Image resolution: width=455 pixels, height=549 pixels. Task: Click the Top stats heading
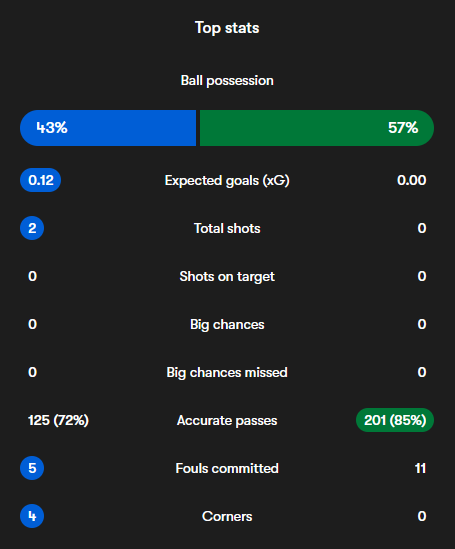tap(227, 28)
